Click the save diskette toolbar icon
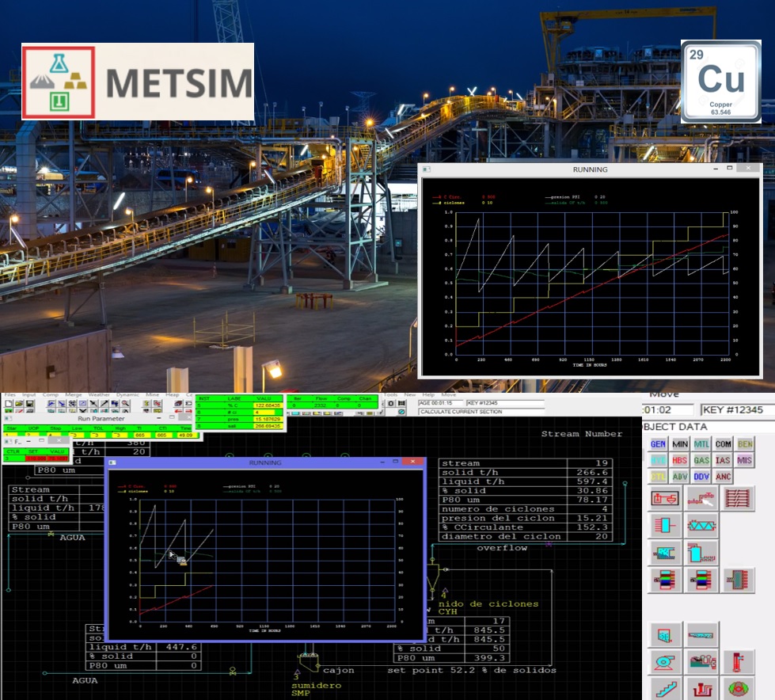Image resolution: width=775 pixels, height=700 pixels. (29, 404)
